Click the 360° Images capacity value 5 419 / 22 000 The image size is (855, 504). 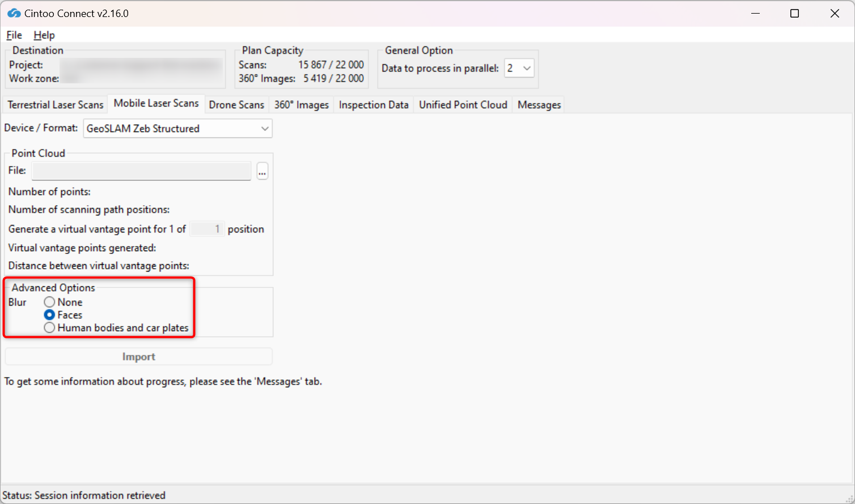(333, 78)
